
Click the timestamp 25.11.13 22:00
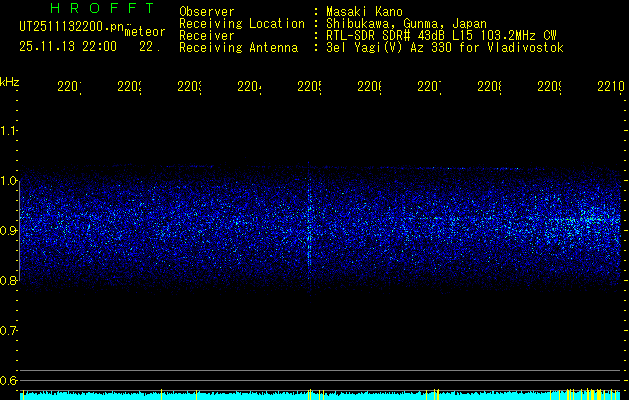[x=68, y=47]
